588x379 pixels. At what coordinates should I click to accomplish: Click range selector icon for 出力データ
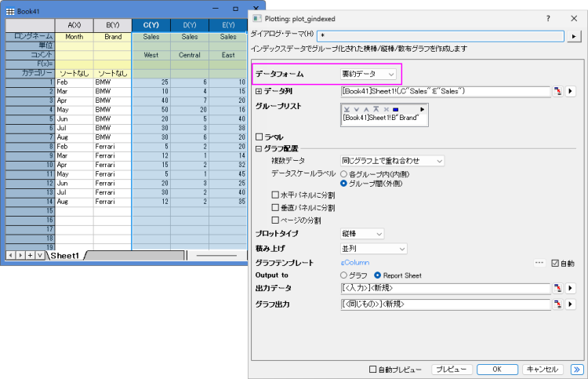click(557, 288)
